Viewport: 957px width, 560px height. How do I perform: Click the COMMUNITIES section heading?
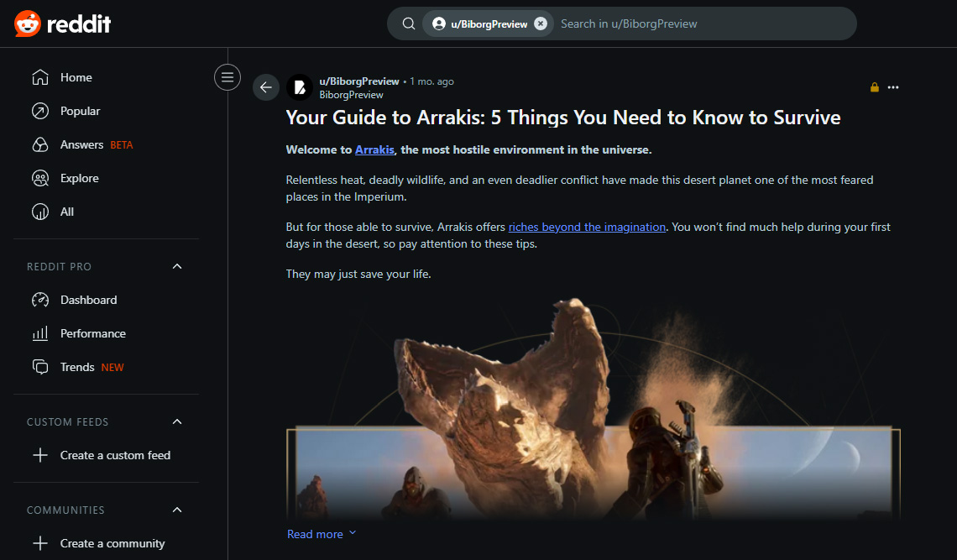[66, 510]
